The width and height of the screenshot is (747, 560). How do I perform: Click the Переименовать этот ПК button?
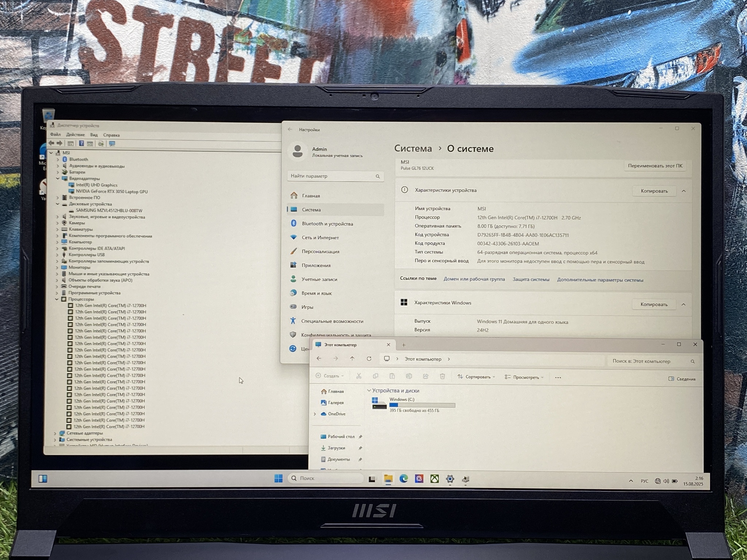pyautogui.click(x=655, y=166)
